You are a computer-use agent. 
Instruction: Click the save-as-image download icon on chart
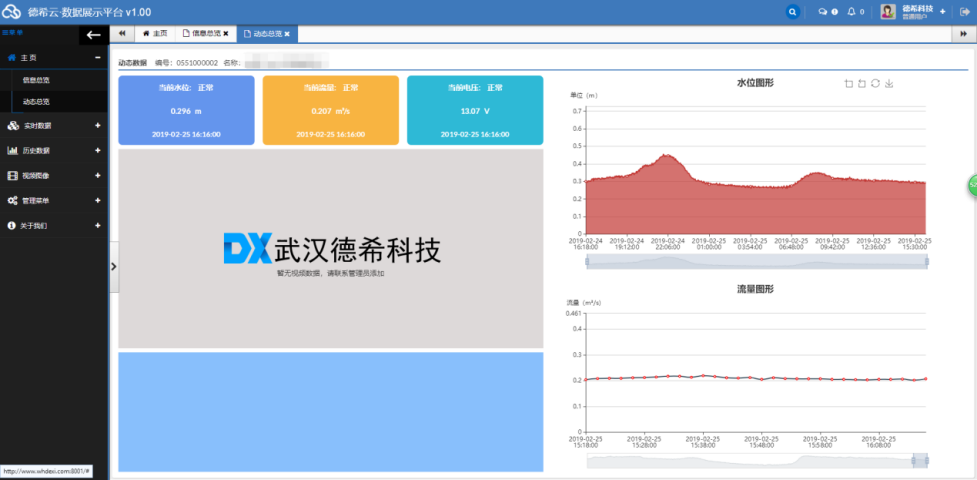click(889, 83)
